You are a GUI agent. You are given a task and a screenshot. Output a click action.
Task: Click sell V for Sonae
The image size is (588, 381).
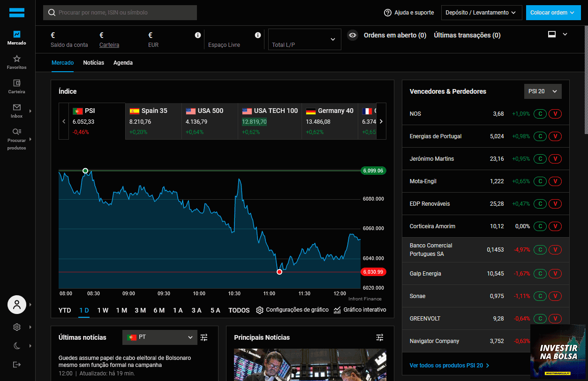click(x=555, y=296)
